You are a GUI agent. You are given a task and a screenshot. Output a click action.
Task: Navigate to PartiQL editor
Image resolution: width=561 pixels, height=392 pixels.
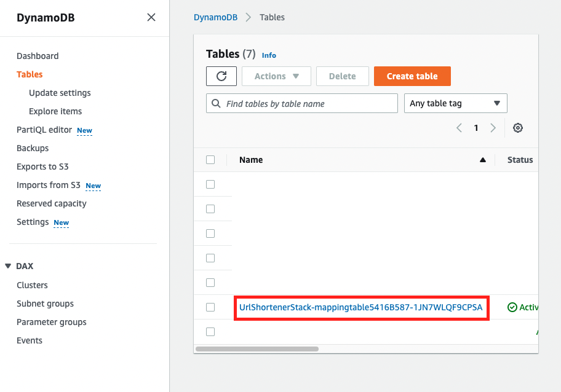pyautogui.click(x=44, y=130)
